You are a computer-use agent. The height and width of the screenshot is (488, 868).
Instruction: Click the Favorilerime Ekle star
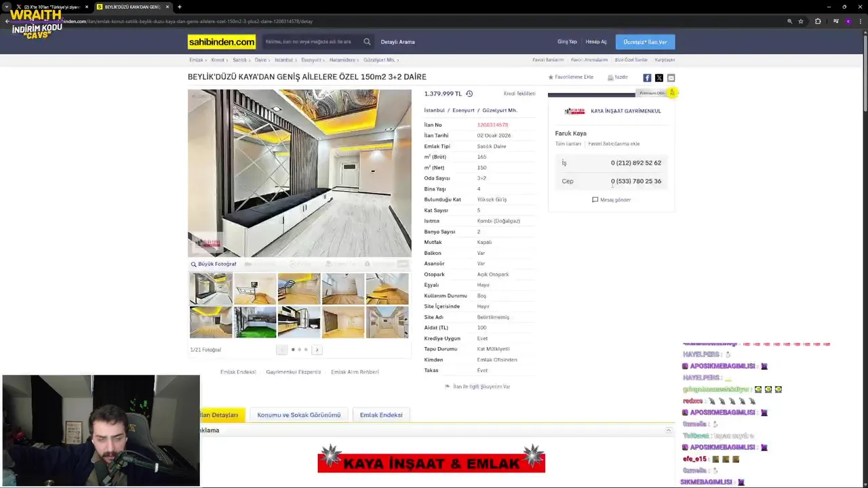[x=551, y=77]
